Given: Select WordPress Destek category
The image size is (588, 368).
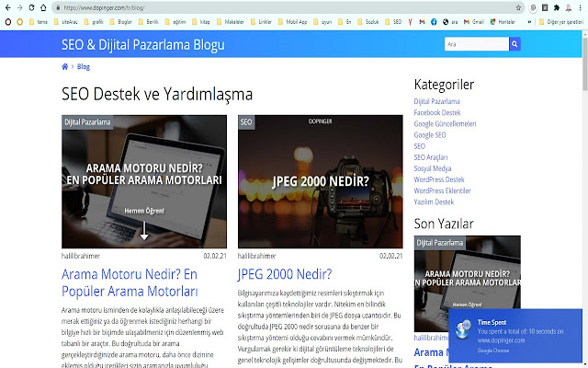Looking at the screenshot, I should click(446, 179).
